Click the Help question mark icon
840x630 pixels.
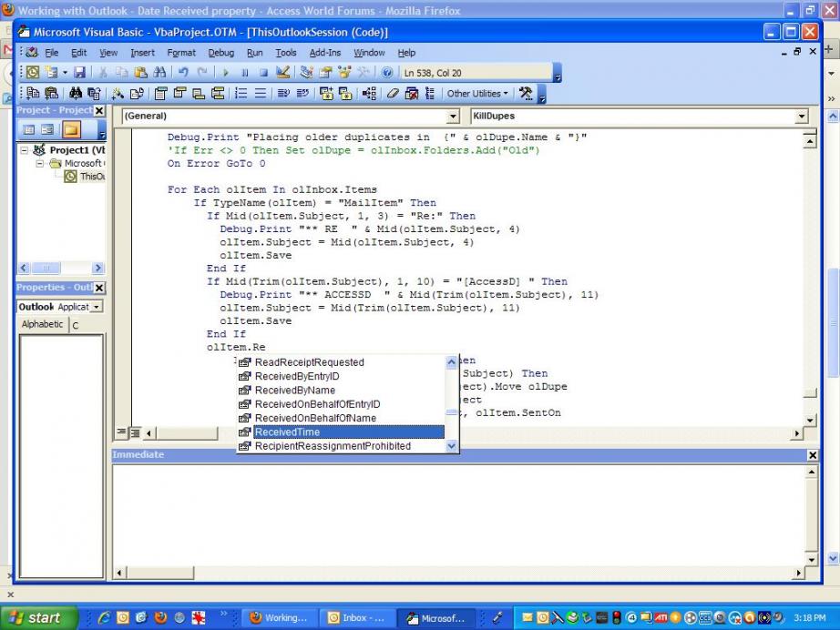[387, 73]
